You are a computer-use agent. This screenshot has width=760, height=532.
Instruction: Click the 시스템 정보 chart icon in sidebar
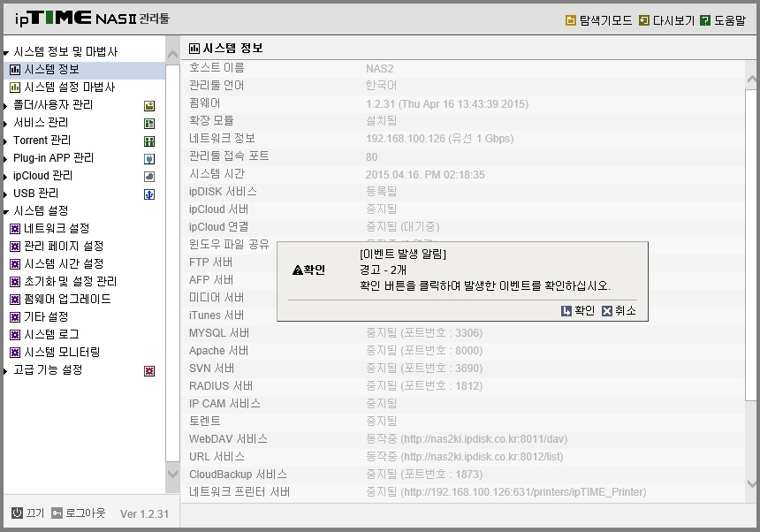coord(15,70)
